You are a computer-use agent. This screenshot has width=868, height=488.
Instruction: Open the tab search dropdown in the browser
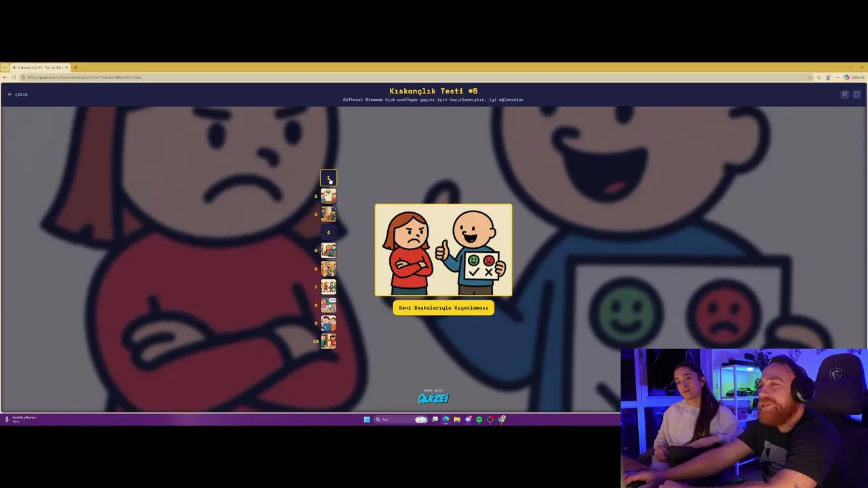point(5,67)
